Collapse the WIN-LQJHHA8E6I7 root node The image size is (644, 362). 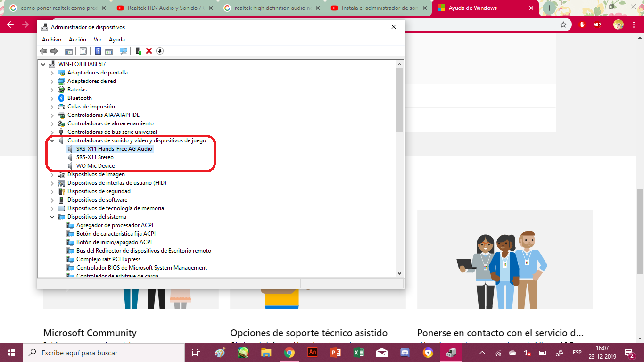43,64
